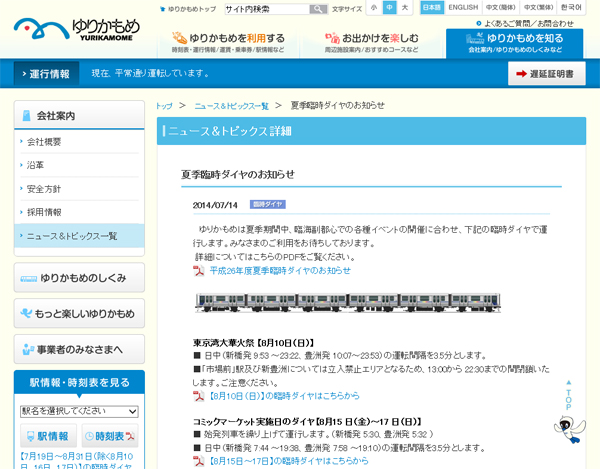The image size is (600, 469).
Task: Open PDF icon for 平成26年度夏季臨時ダイヤのお知らせ
Action: pyautogui.click(x=199, y=271)
